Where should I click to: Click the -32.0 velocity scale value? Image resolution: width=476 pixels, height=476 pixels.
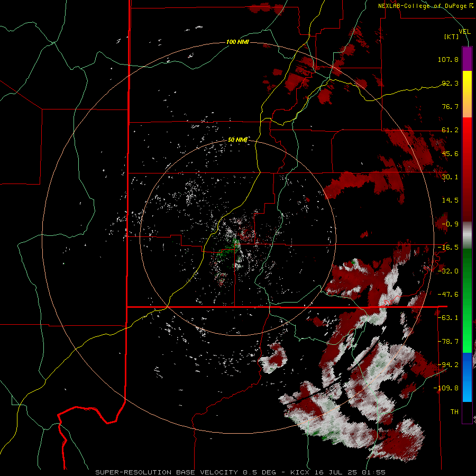pyautogui.click(x=448, y=271)
